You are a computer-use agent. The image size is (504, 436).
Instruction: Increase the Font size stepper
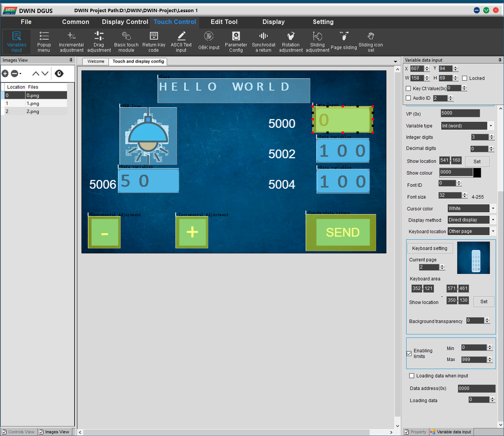(465, 194)
